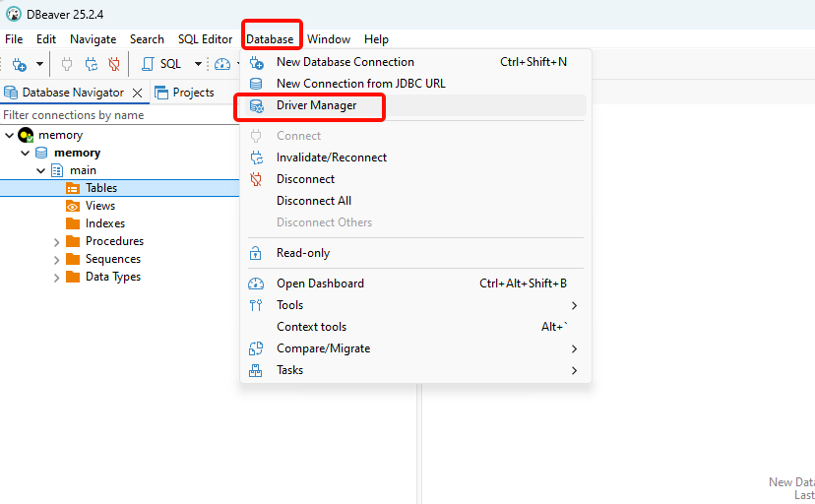Click the toolbar Disconnect icon with red slash
Viewport: 815px width, 504px height.
coord(115,64)
